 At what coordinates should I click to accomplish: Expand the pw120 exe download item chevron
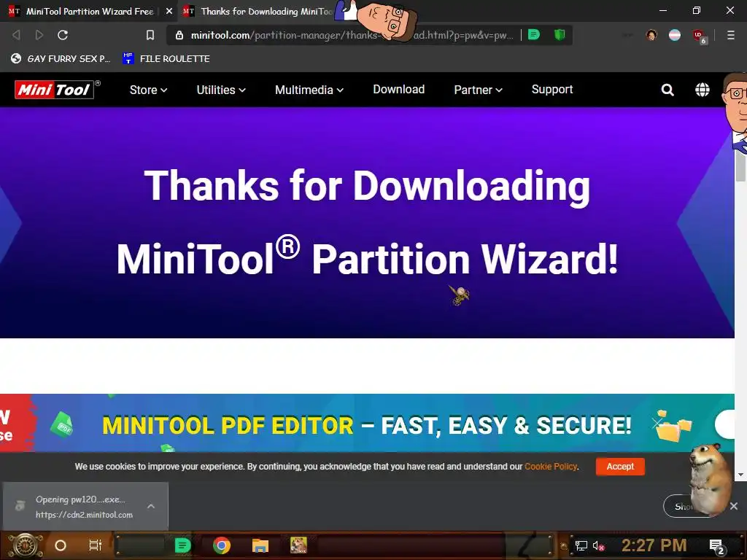[151, 506]
